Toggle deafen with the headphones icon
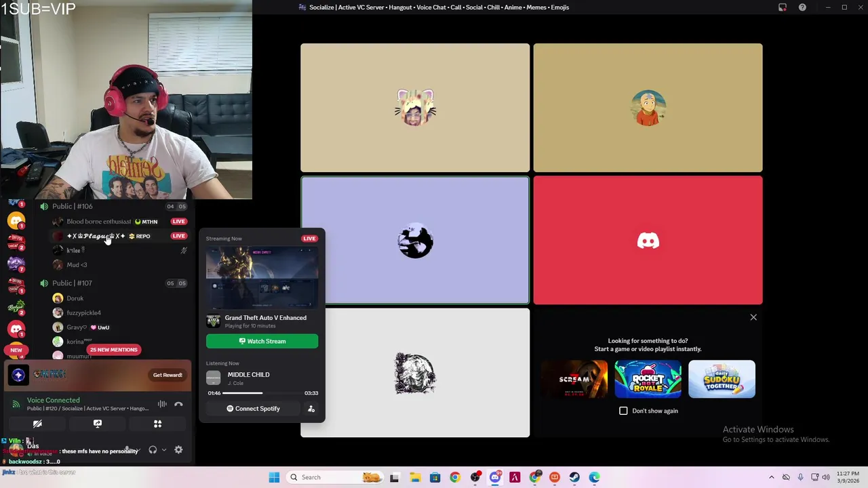868x488 pixels. [153, 450]
